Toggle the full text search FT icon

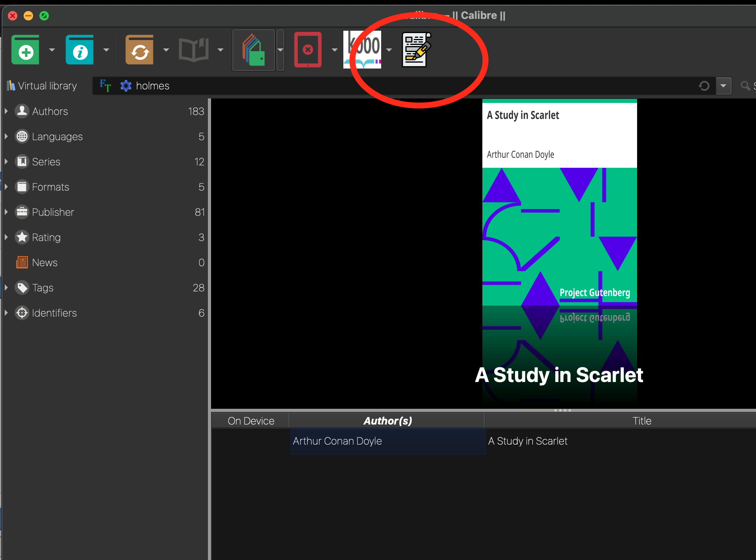click(105, 85)
